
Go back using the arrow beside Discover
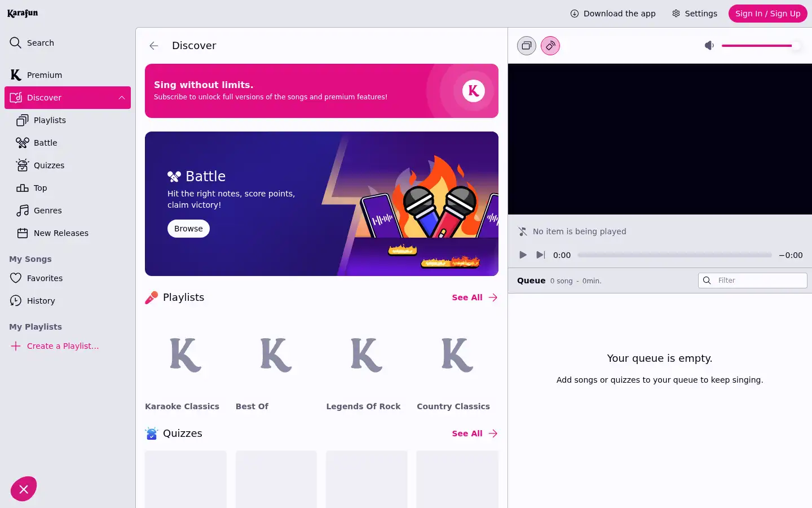[154, 46]
